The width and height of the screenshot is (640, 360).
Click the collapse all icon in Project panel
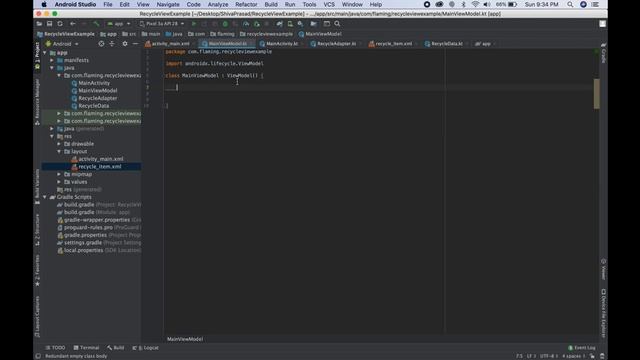click(112, 44)
